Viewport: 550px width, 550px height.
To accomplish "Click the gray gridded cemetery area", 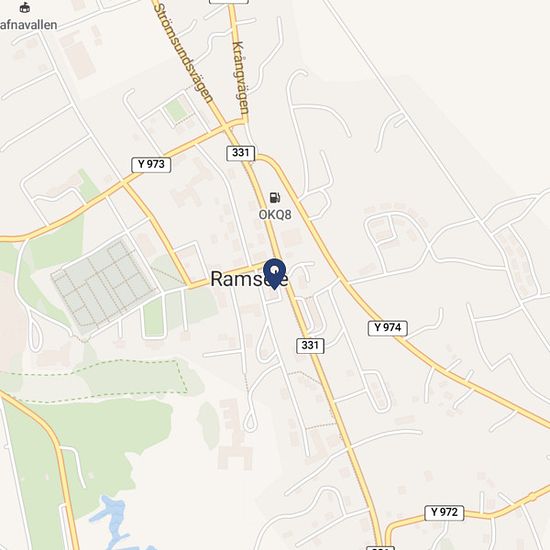I will tap(102, 285).
